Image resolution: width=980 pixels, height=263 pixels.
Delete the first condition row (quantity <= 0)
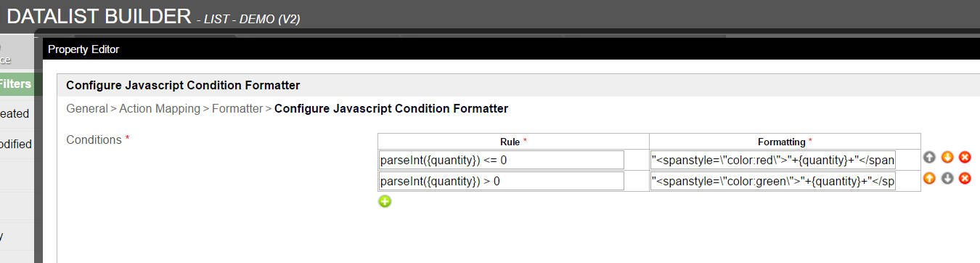point(965,157)
